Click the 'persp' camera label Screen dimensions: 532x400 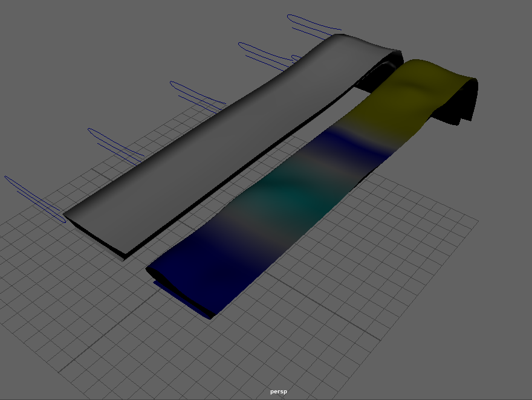pyautogui.click(x=279, y=392)
